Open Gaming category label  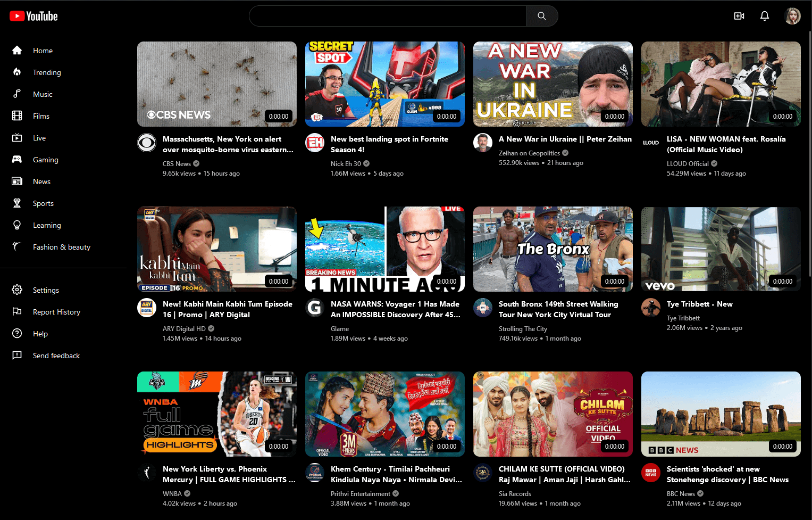pos(46,160)
